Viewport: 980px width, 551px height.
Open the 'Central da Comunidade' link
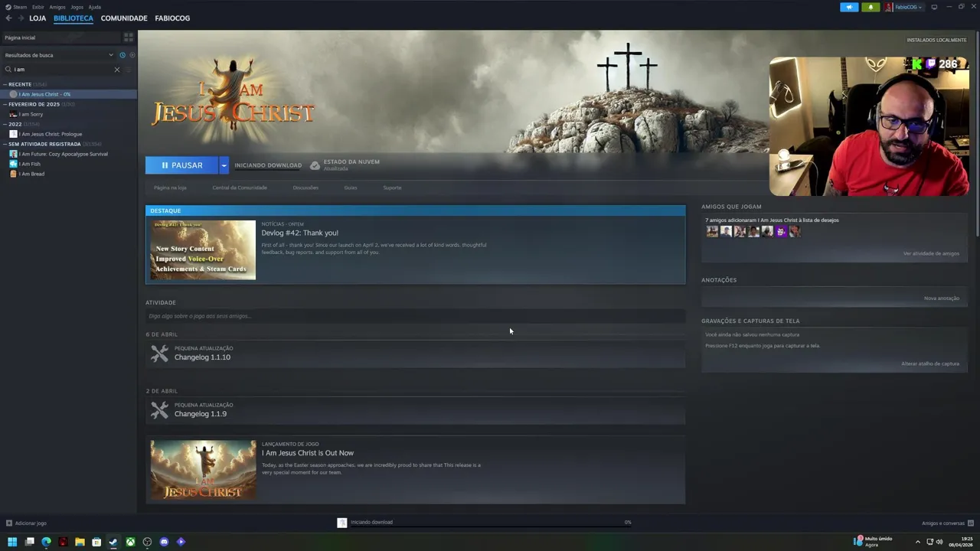(240, 187)
